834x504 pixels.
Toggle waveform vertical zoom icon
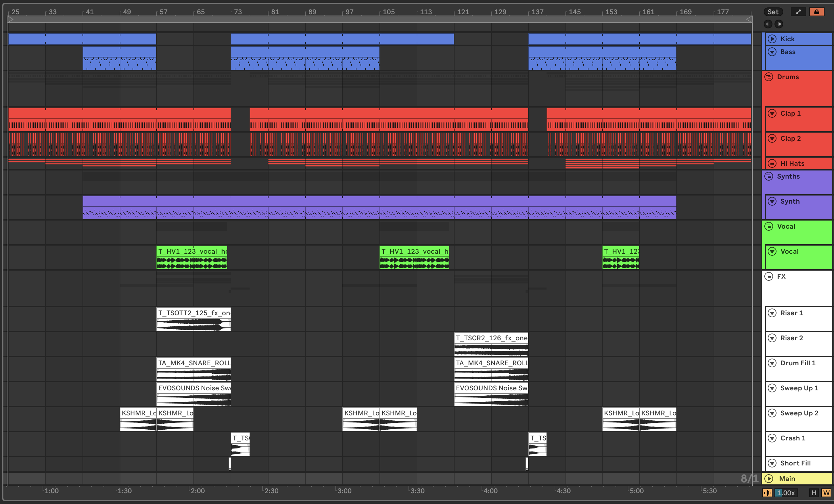(767, 493)
